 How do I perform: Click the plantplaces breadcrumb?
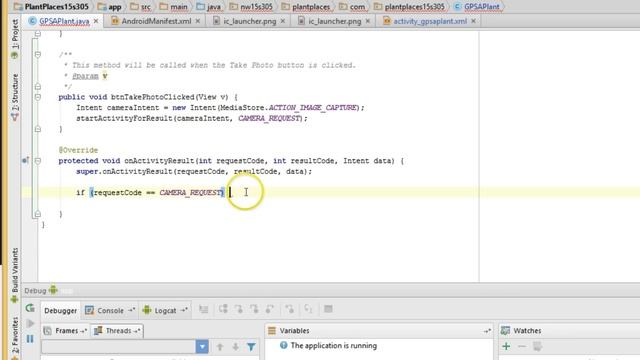pos(306,7)
